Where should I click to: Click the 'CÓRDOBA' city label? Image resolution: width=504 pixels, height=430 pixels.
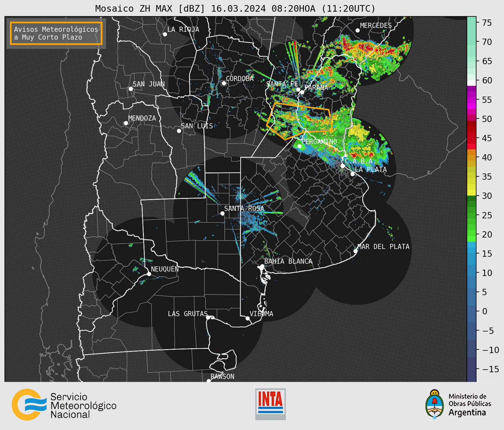click(x=240, y=79)
